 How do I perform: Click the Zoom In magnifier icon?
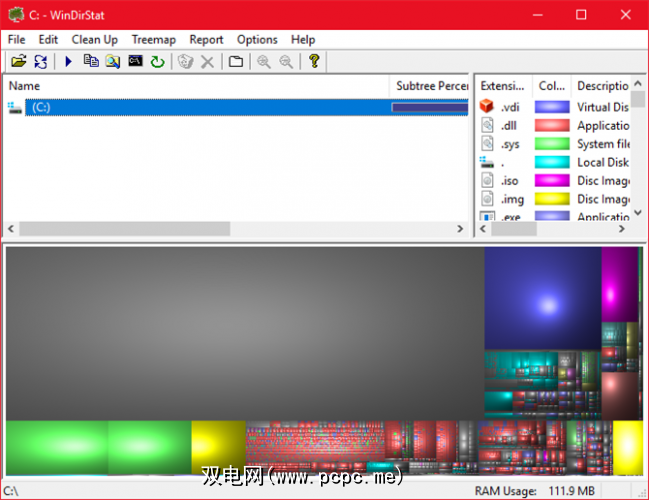264,62
